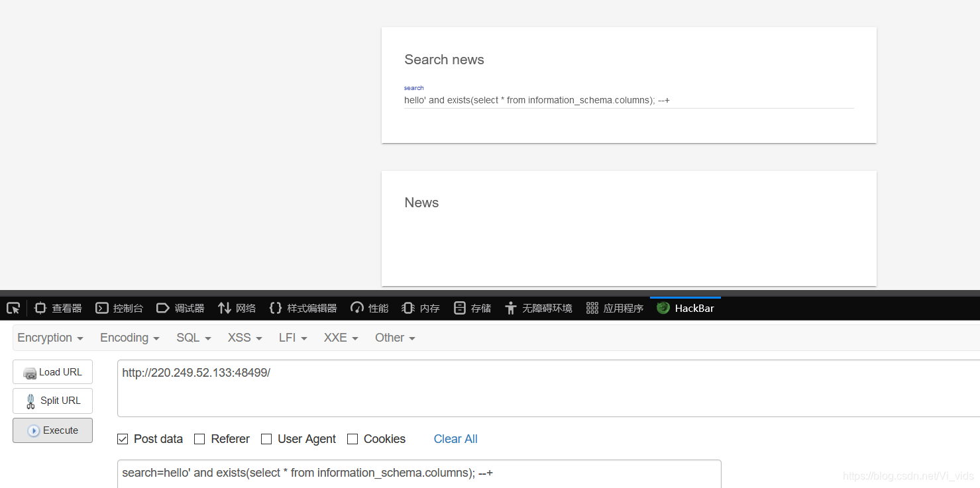Open the 无障碍环境 accessibility tab
This screenshot has height=488, width=980.
pos(539,308)
